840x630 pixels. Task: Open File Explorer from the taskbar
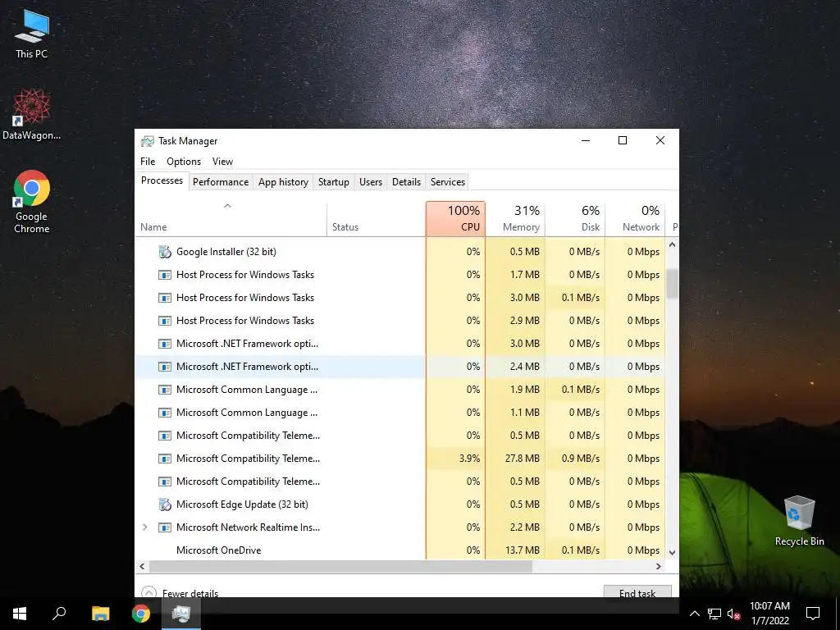pos(100,614)
